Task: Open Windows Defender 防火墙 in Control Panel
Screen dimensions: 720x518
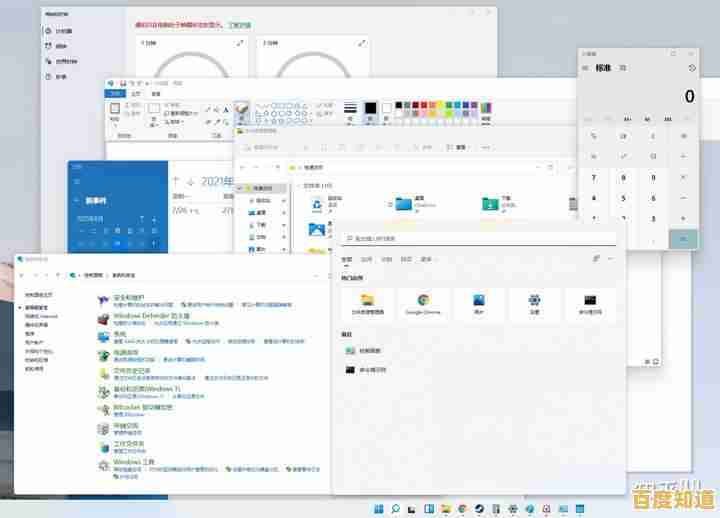Action: [152, 315]
